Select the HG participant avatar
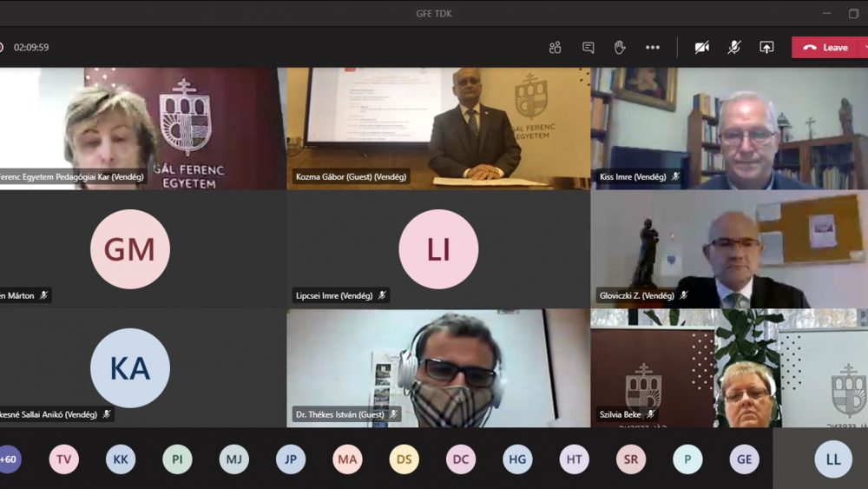The width and height of the screenshot is (868, 489). [x=517, y=459]
